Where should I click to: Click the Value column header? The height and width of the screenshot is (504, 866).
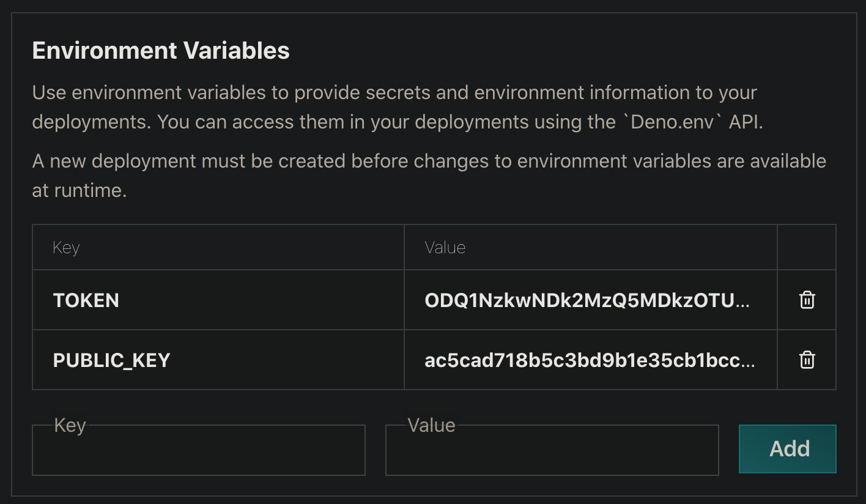[x=445, y=248]
